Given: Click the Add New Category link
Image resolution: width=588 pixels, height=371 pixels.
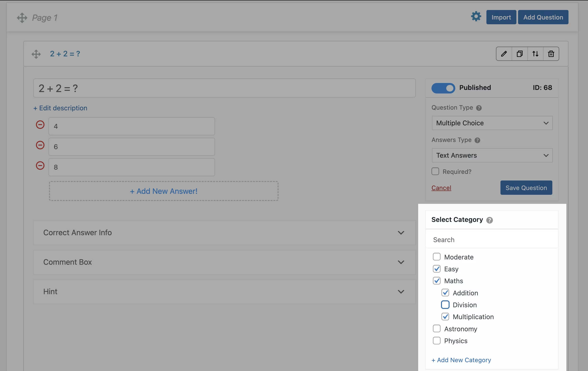Looking at the screenshot, I should [x=461, y=360].
